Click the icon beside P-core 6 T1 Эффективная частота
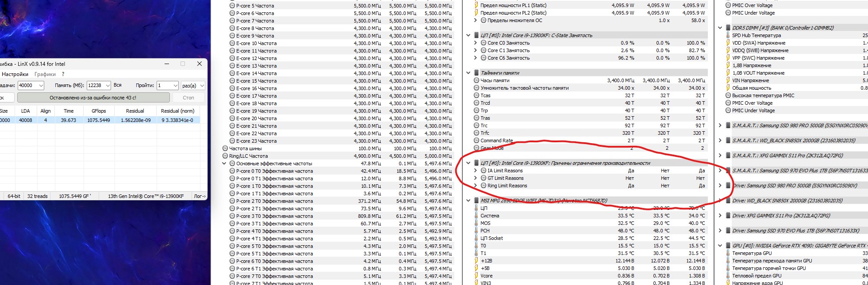868x285 pixels. click(232, 269)
